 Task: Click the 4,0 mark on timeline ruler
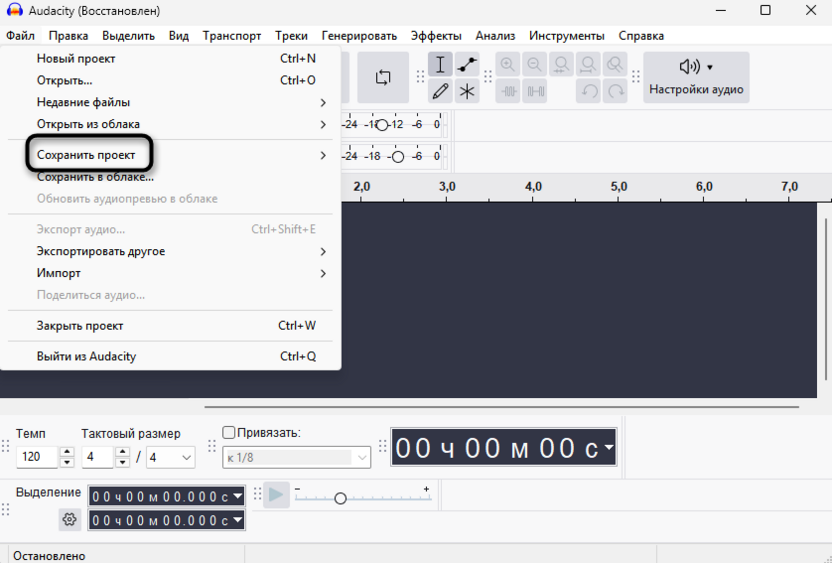tap(533, 187)
